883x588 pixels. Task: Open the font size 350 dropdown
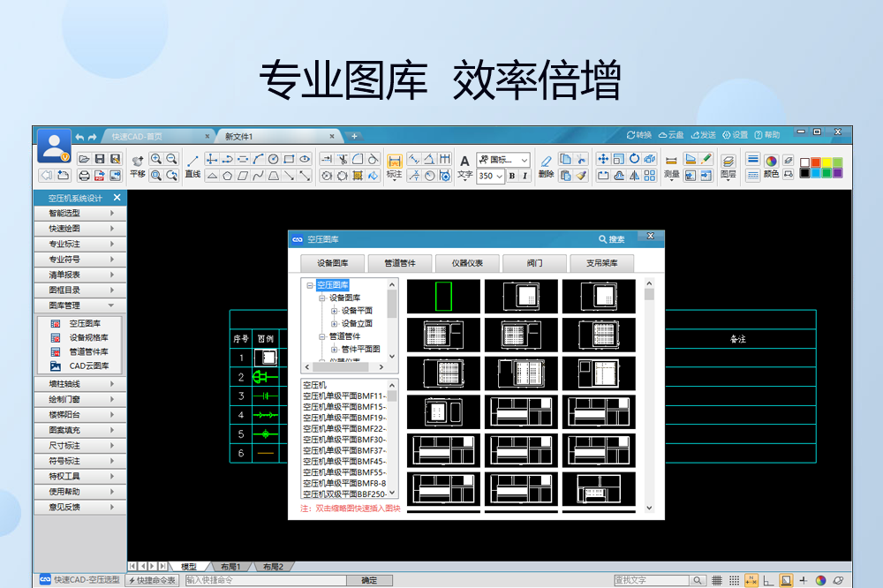500,176
